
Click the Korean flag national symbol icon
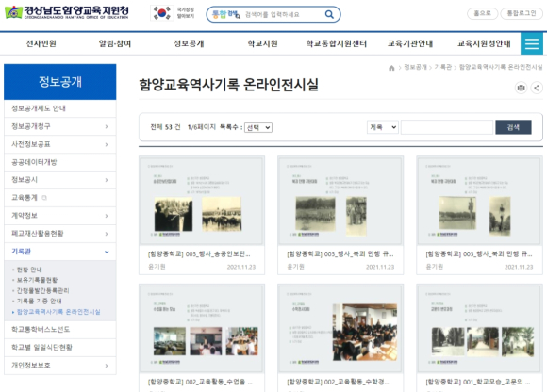coord(162,13)
